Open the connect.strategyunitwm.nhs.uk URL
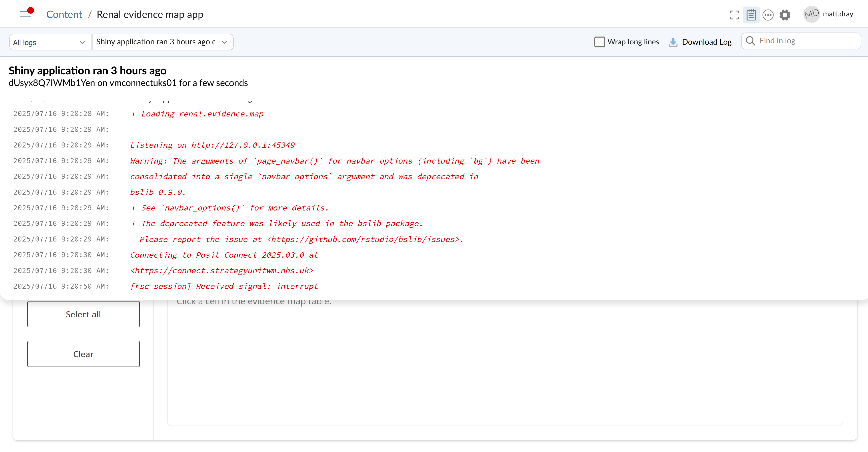The width and height of the screenshot is (868, 452). click(221, 270)
